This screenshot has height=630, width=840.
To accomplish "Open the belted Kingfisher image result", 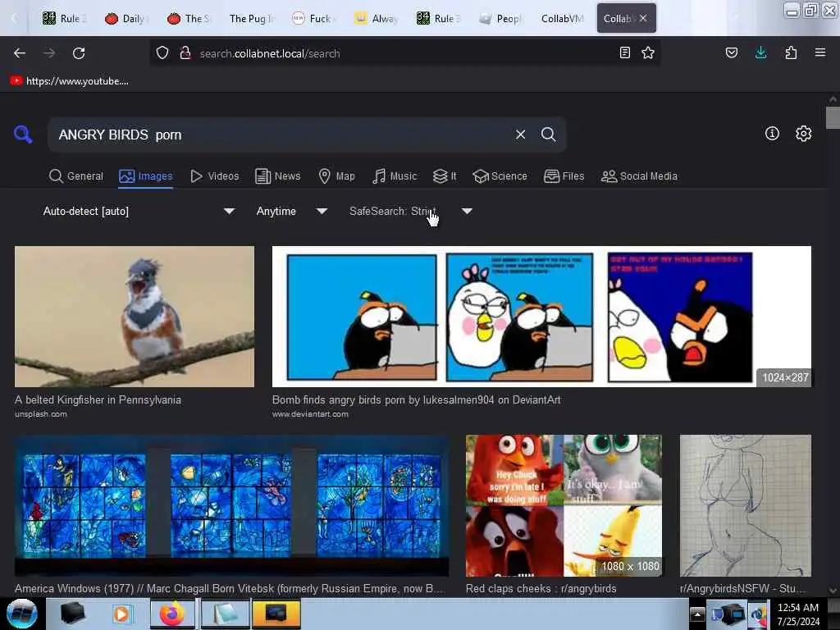I will (x=135, y=317).
